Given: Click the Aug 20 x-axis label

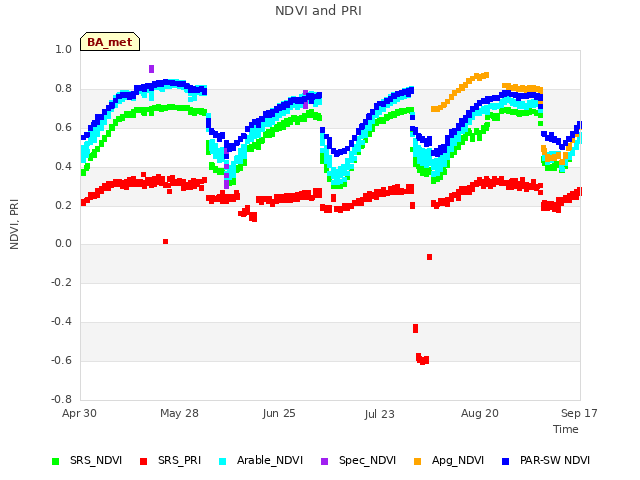Looking at the screenshot, I should tap(480, 413).
